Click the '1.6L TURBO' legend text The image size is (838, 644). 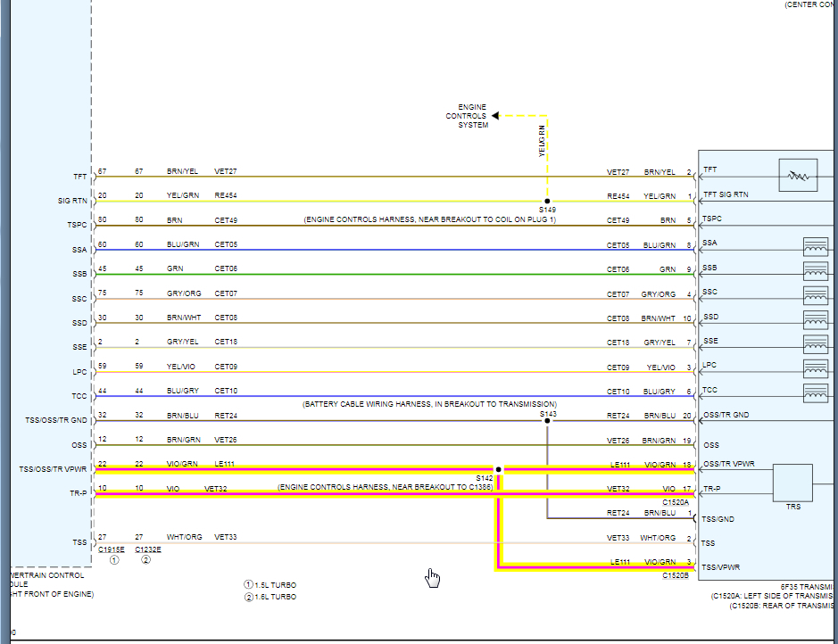275,597
